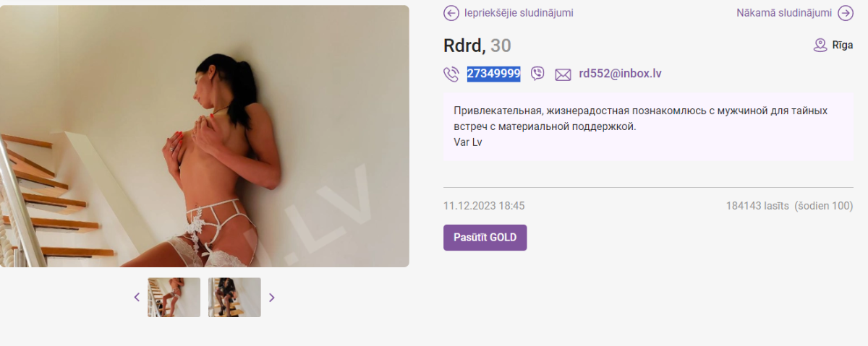Click the Pasūtīt GOLD button

pos(485,238)
